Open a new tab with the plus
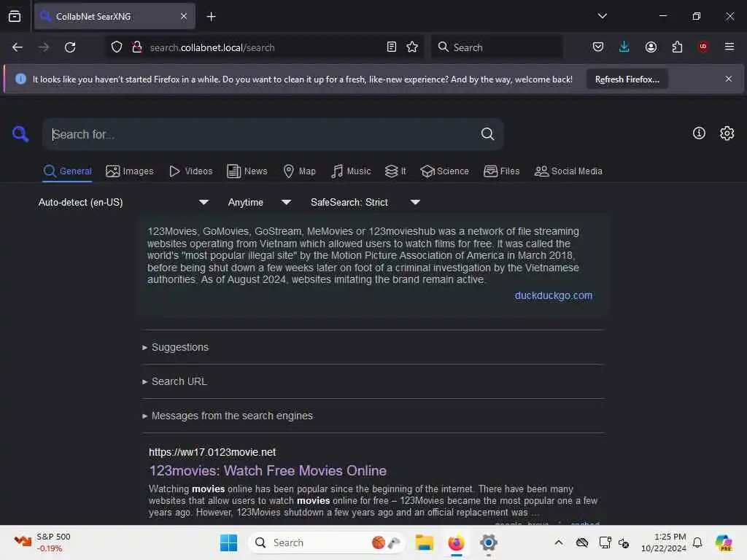 pyautogui.click(x=211, y=17)
